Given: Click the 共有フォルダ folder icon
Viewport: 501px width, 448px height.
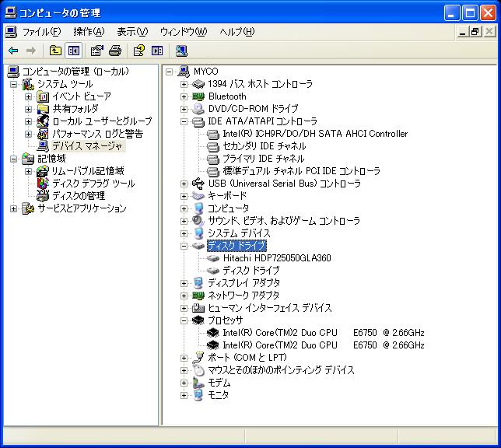Looking at the screenshot, I should tap(43, 109).
